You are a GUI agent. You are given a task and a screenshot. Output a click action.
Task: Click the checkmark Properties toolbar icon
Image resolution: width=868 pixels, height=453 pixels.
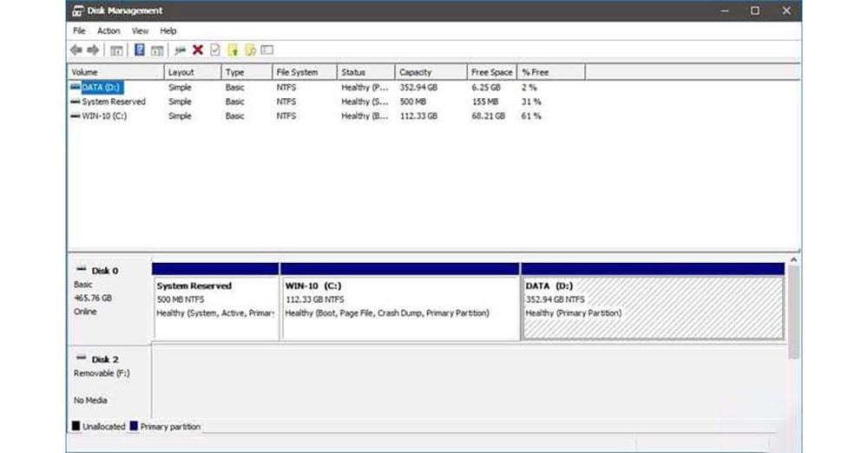click(x=215, y=50)
